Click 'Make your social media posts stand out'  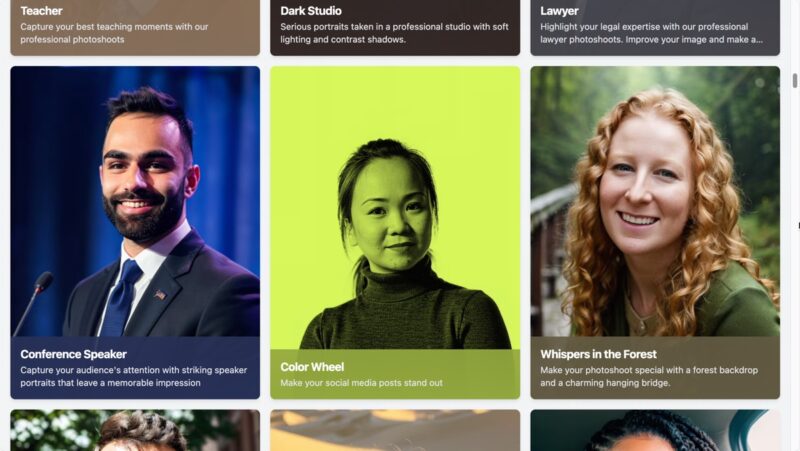pyautogui.click(x=361, y=383)
